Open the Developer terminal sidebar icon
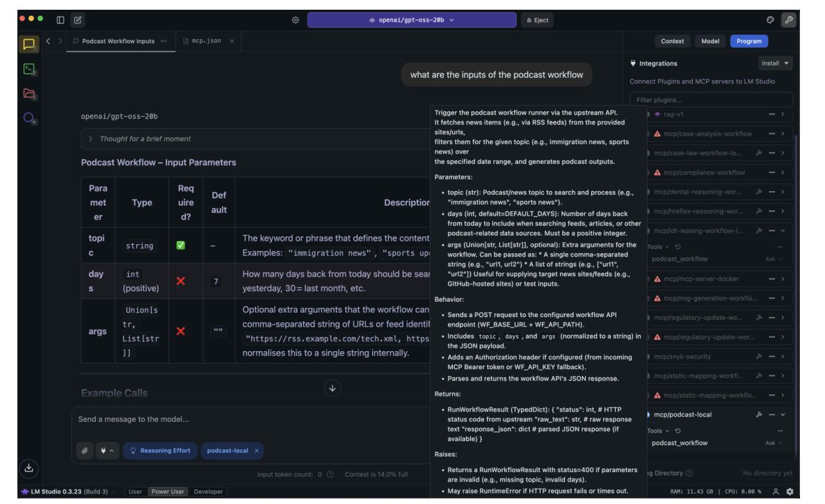This screenshot has height=504, width=825. point(29,69)
